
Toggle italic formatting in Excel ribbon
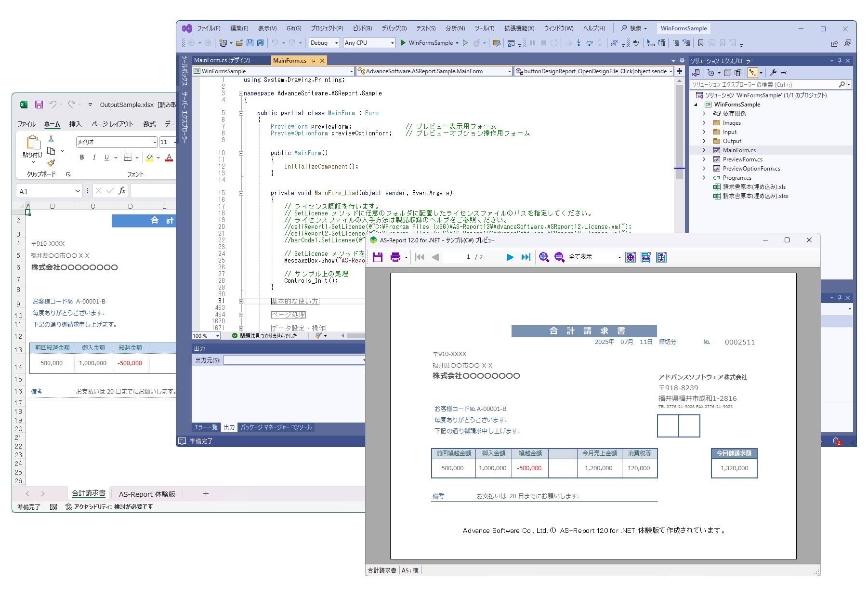tap(94, 157)
